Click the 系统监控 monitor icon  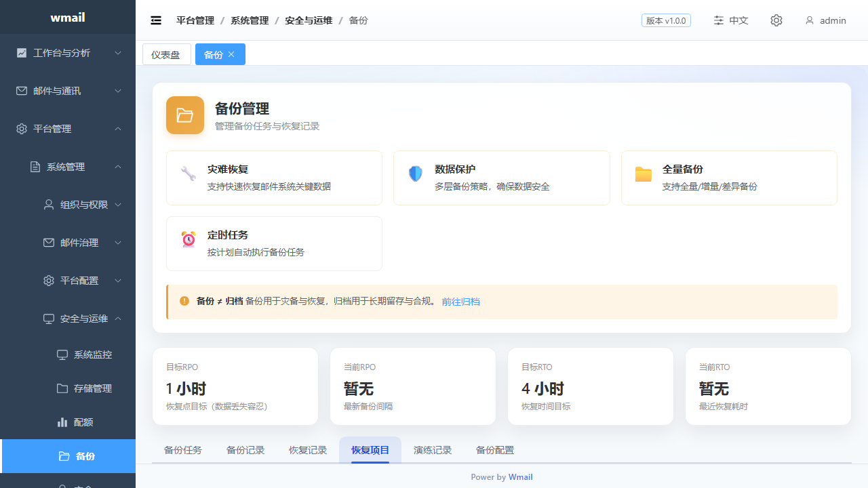[x=62, y=354]
